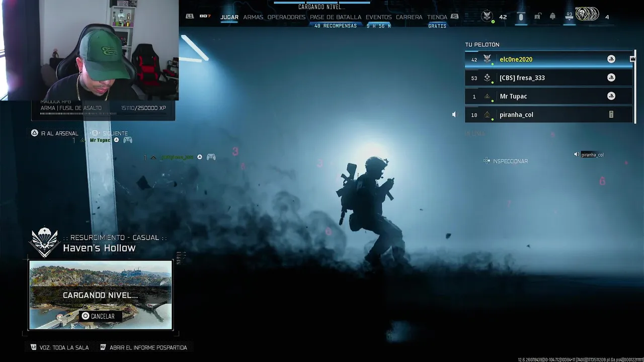Image resolution: width=644 pixels, height=362 pixels.
Task: Click rank chevron beside Mr Tupac
Action: [x=487, y=96]
